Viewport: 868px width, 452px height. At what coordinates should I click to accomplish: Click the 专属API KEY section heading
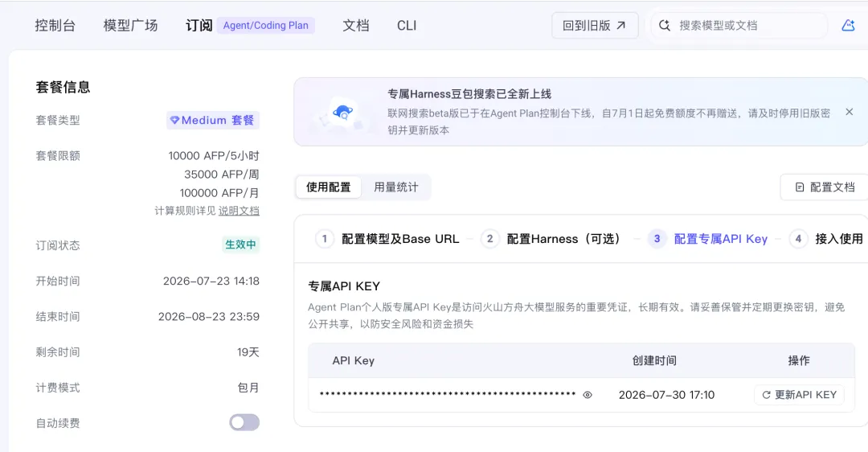tap(344, 286)
